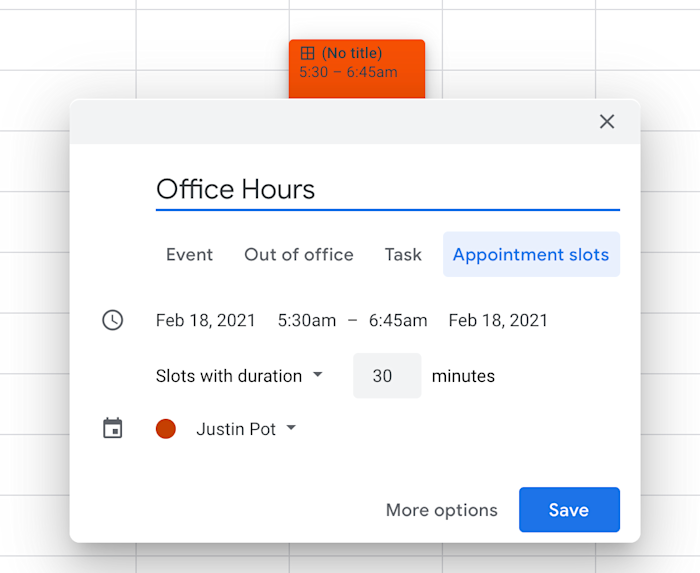700x573 pixels.
Task: Click the orange (No title) calendar event block
Action: pyautogui.click(x=357, y=69)
